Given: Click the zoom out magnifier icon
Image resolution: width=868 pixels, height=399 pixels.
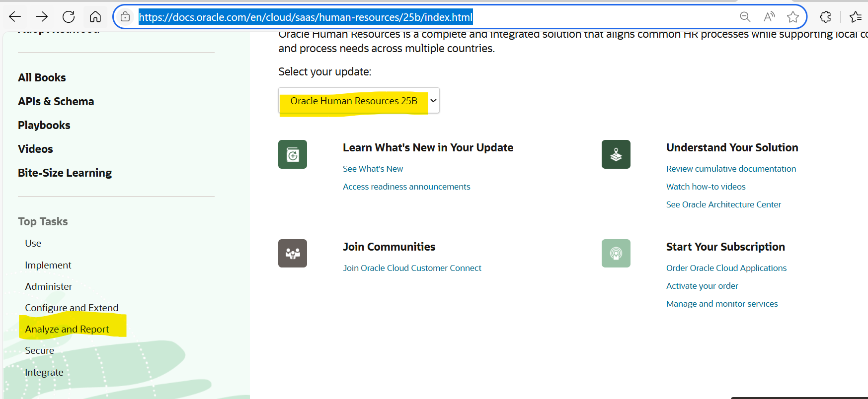Looking at the screenshot, I should (745, 17).
